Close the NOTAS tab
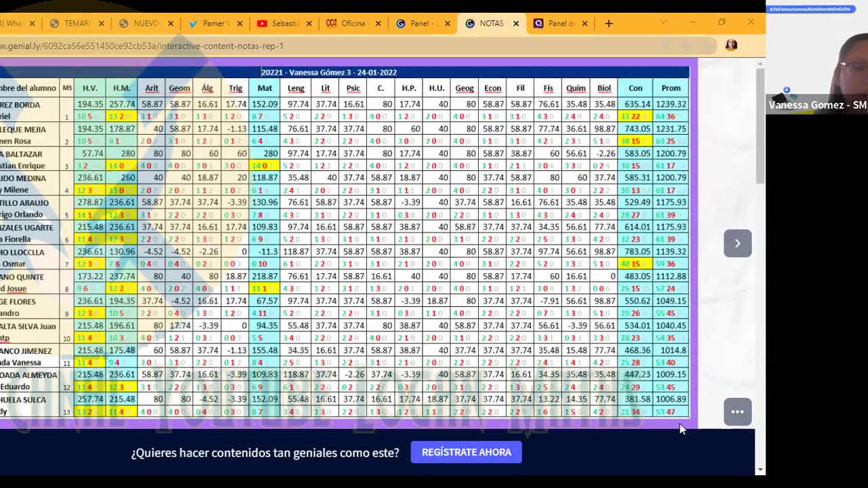This screenshot has width=868, height=488. coord(515,23)
